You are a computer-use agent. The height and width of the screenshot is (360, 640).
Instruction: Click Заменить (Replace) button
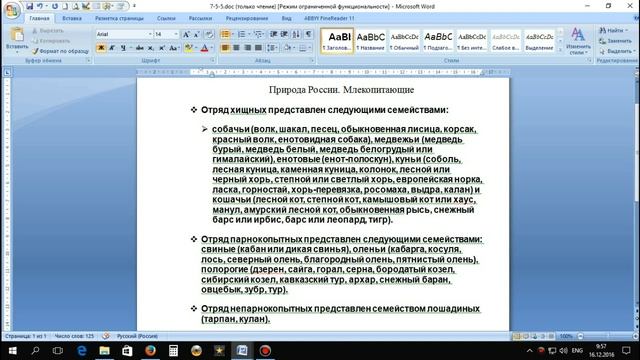point(616,41)
